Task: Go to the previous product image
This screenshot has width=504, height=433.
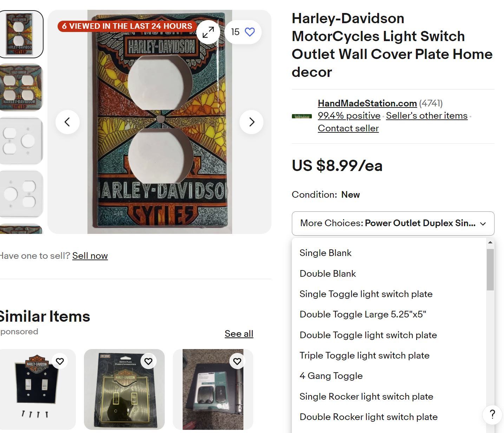Action: [x=67, y=122]
